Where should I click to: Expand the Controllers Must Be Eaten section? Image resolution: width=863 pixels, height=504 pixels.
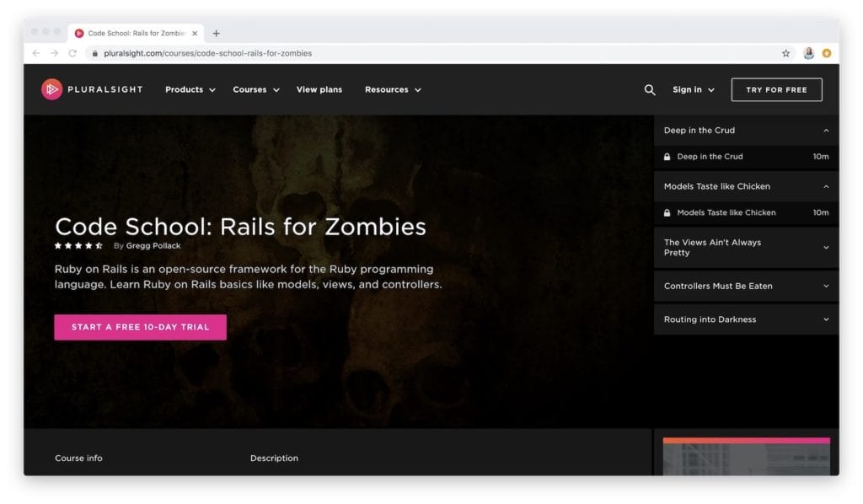(x=747, y=286)
